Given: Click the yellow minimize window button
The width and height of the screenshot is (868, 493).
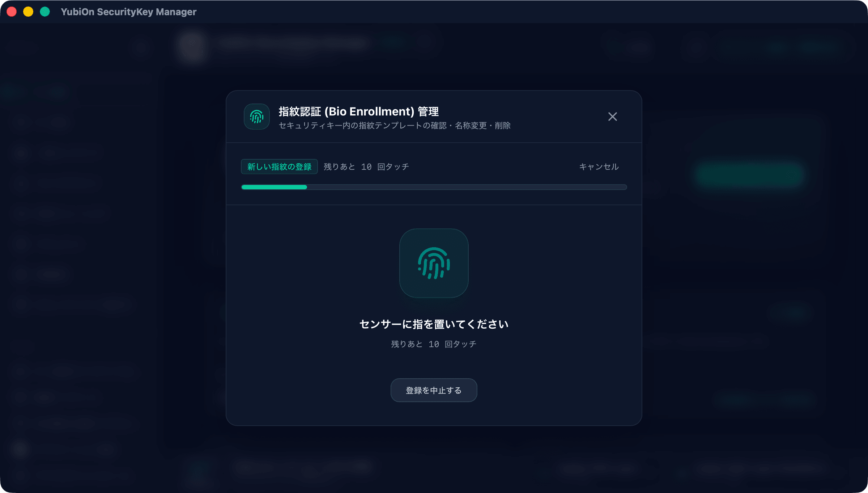Looking at the screenshot, I should tap(28, 12).
